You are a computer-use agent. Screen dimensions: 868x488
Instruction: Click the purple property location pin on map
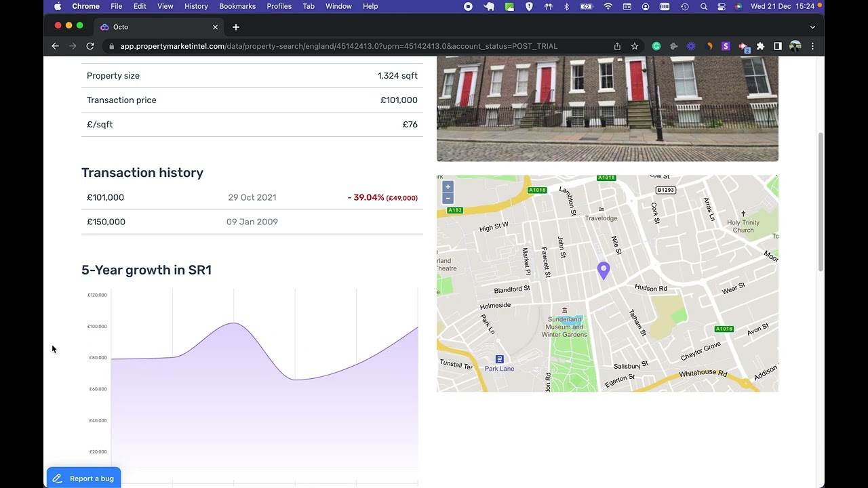click(604, 270)
